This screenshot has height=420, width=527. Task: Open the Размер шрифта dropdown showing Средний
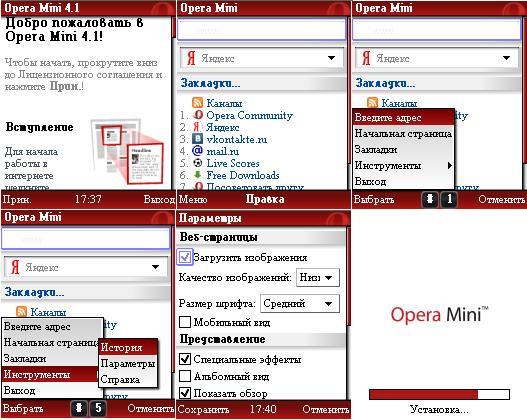300,304
